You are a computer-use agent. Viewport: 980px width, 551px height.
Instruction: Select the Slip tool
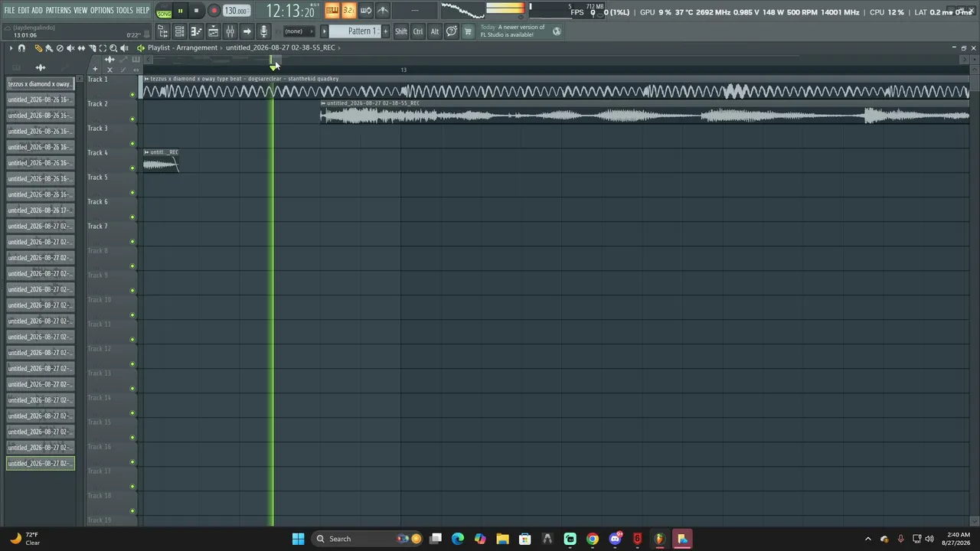click(x=81, y=48)
